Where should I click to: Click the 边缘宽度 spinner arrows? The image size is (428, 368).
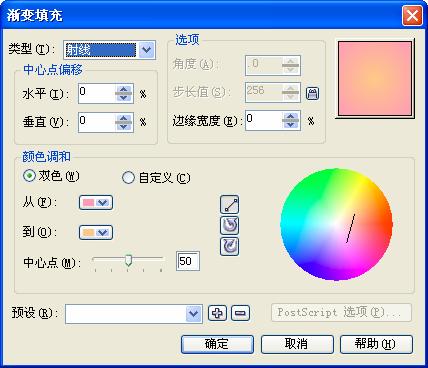point(291,121)
